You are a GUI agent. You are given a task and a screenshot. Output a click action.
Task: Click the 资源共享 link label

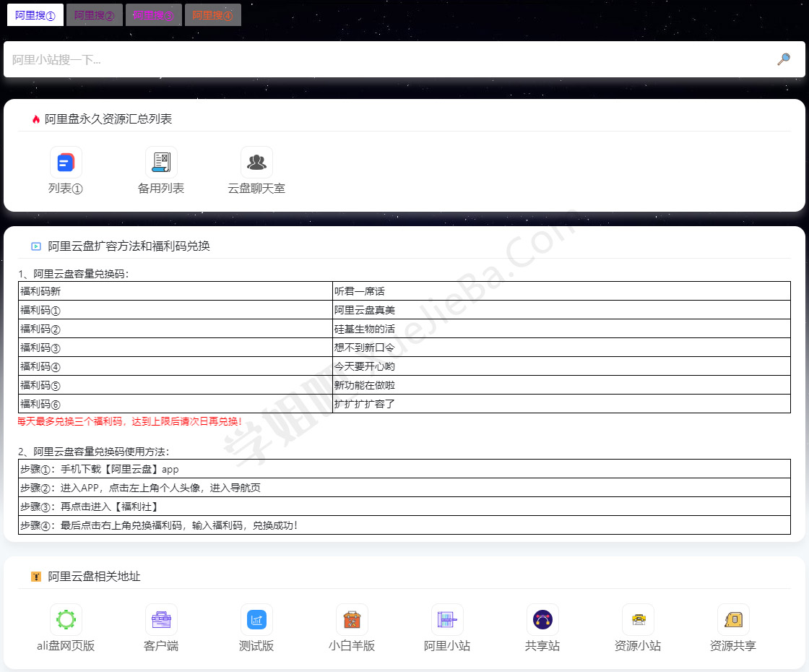(x=733, y=646)
